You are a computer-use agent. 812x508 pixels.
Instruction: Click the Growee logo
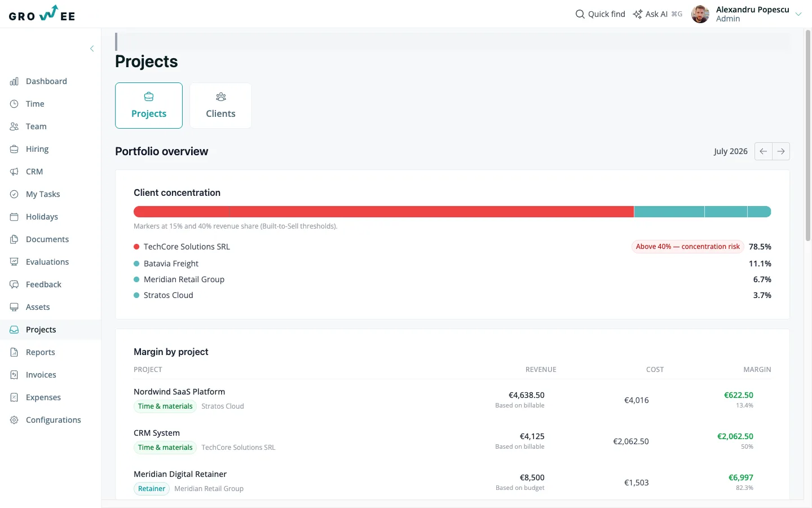42,14
